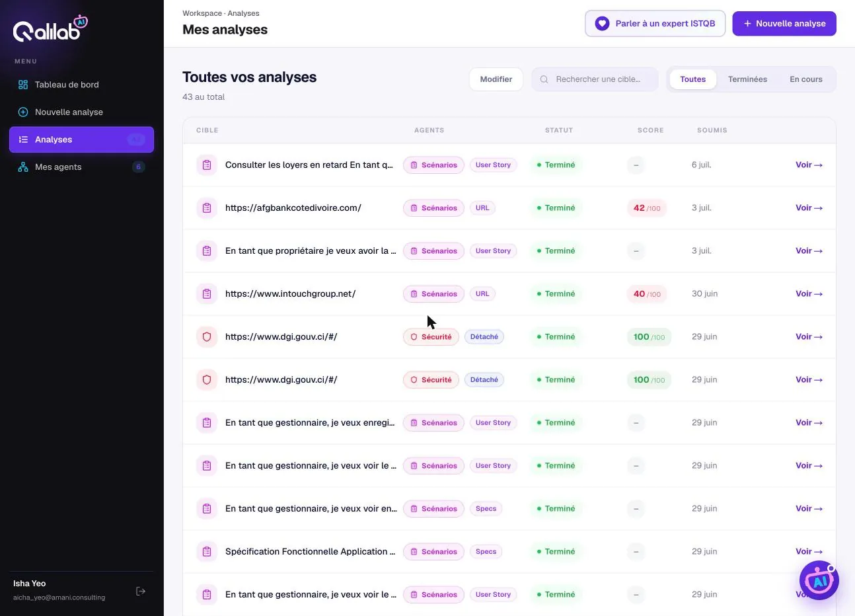Image resolution: width=855 pixels, height=616 pixels.
Task: Click the Scénarios agent tag for intouchgroup.net
Action: click(433, 294)
